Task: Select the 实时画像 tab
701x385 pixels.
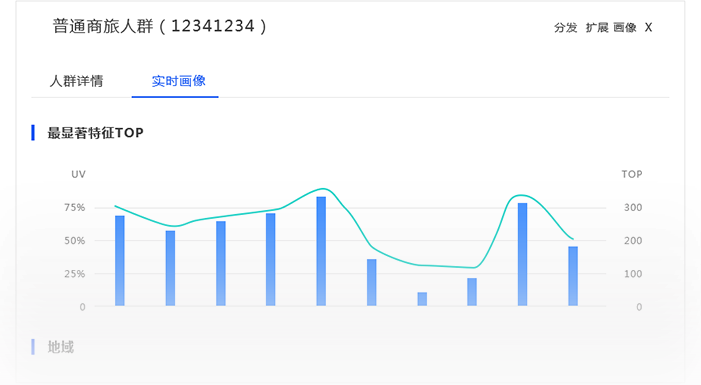Action: (178, 81)
